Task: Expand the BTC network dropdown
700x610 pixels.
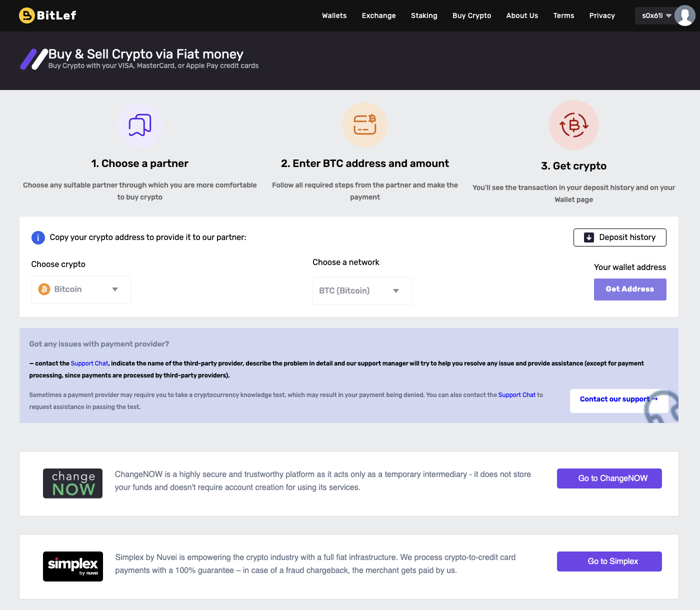Action: coord(362,290)
